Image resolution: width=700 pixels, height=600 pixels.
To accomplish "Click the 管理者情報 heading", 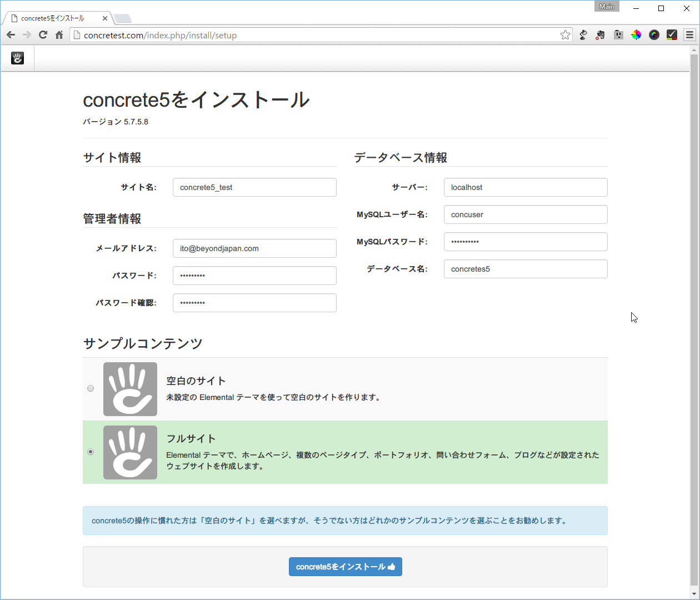I will pyautogui.click(x=112, y=219).
